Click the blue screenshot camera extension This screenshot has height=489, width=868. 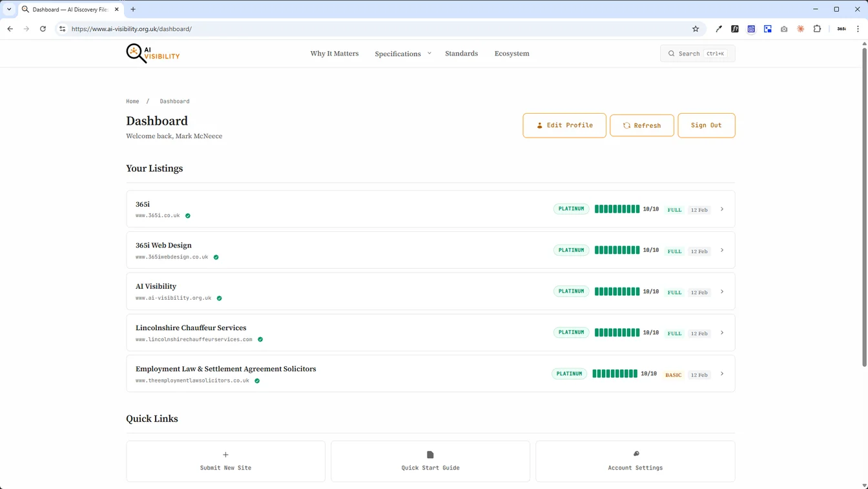751,28
